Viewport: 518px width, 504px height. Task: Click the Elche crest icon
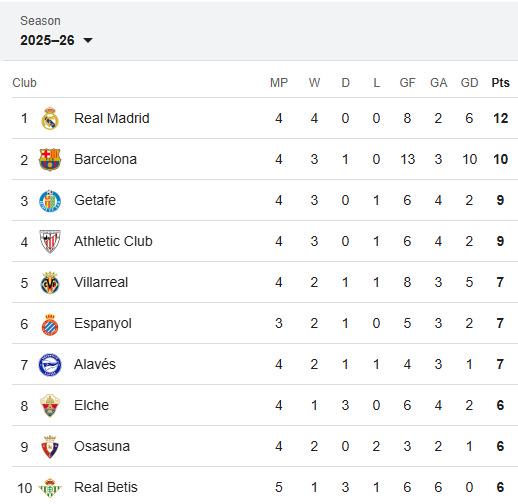[50, 406]
